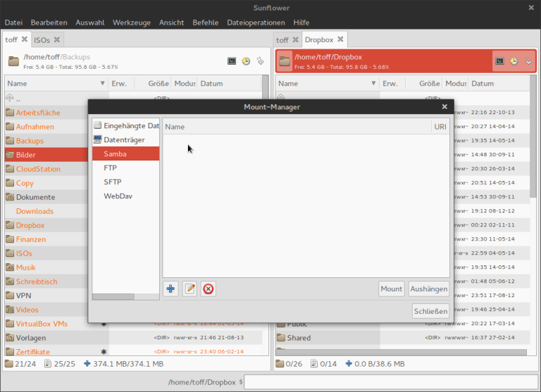Click the Datenträger computer icon
The width and height of the screenshot is (541, 392).
tap(98, 139)
